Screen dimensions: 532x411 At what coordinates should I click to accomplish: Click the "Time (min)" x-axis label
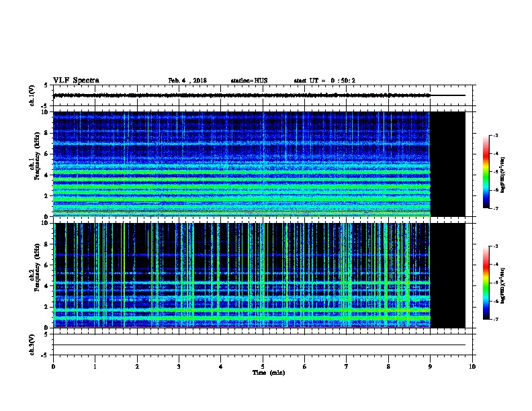point(269,373)
